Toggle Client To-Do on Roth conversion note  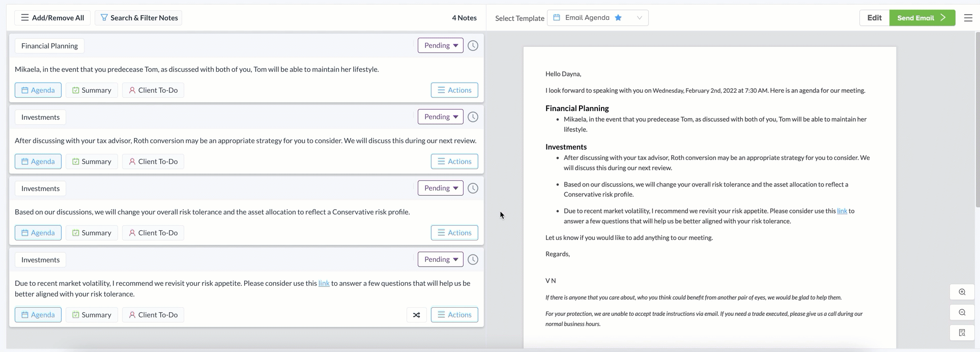(x=153, y=161)
